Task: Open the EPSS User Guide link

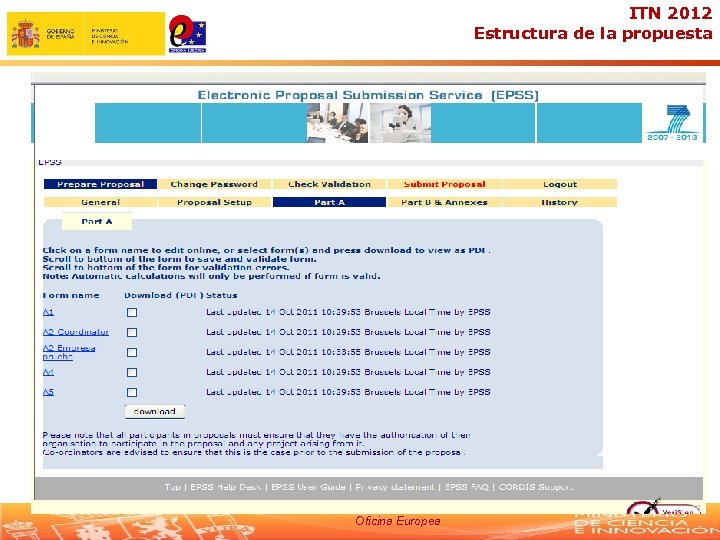Action: 308,487
